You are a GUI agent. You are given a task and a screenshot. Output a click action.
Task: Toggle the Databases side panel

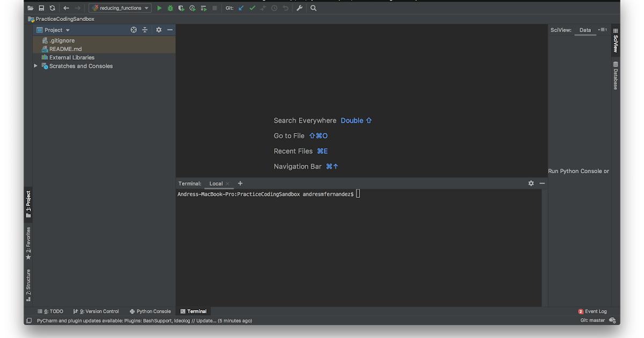tap(615, 75)
